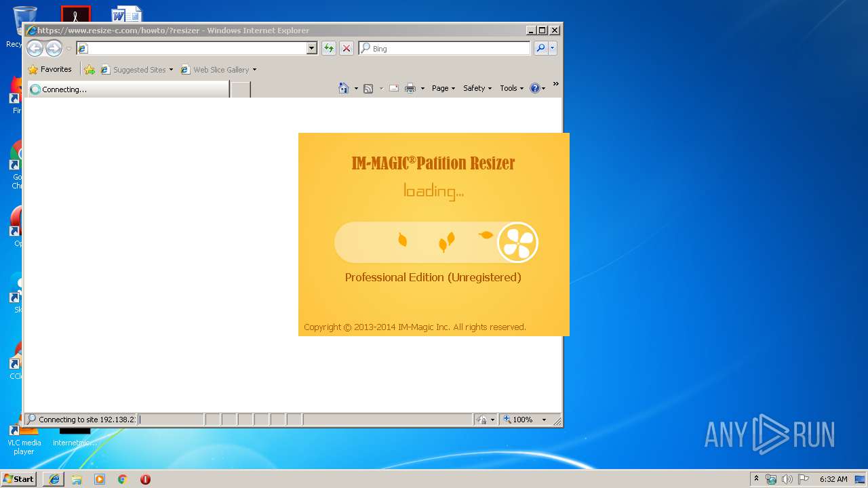Click the 100% zoom level button

(518, 420)
